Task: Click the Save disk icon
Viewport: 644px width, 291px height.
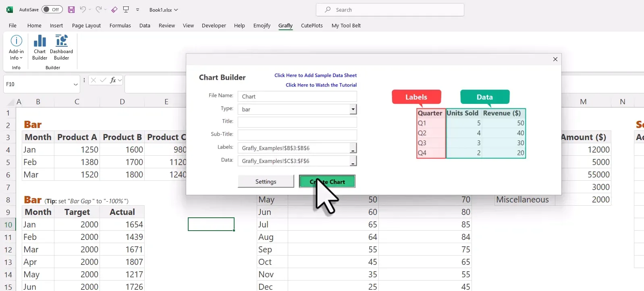Action: tap(71, 10)
